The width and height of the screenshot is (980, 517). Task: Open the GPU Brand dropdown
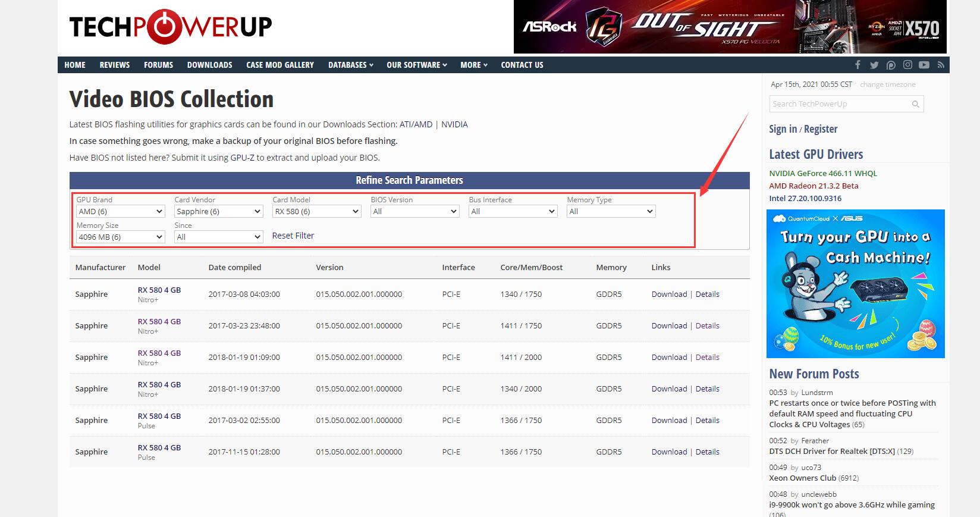[x=121, y=211]
